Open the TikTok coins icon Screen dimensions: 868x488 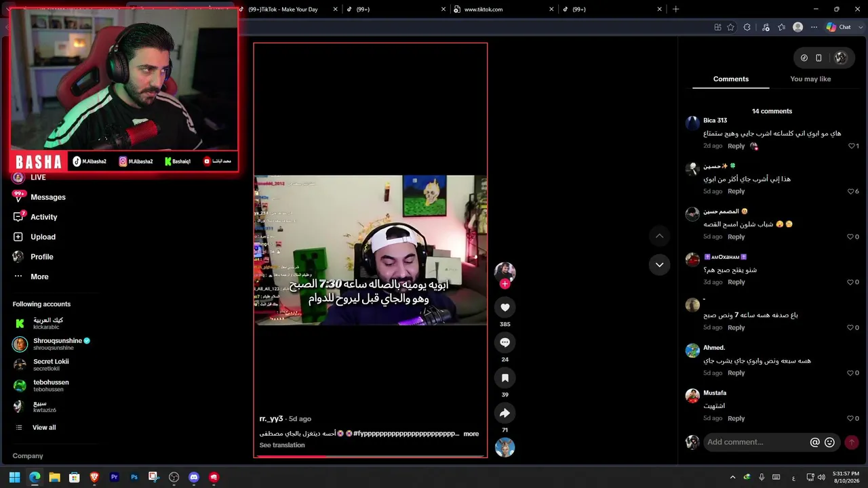pos(804,58)
